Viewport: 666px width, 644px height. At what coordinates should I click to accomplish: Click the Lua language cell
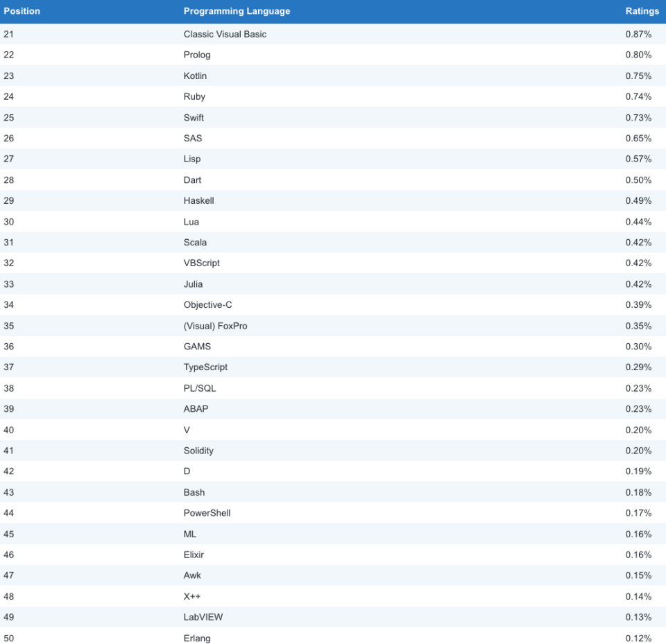[191, 222]
